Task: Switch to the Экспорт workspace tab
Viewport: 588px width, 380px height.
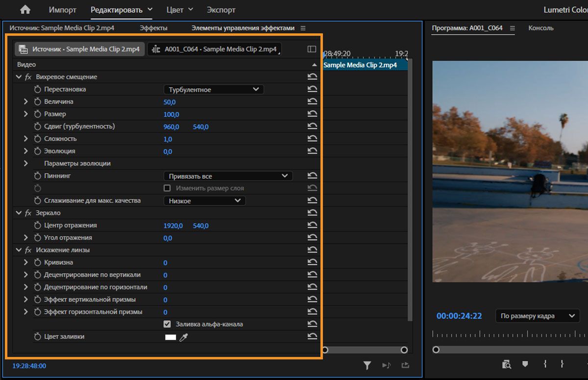Action: [x=221, y=10]
